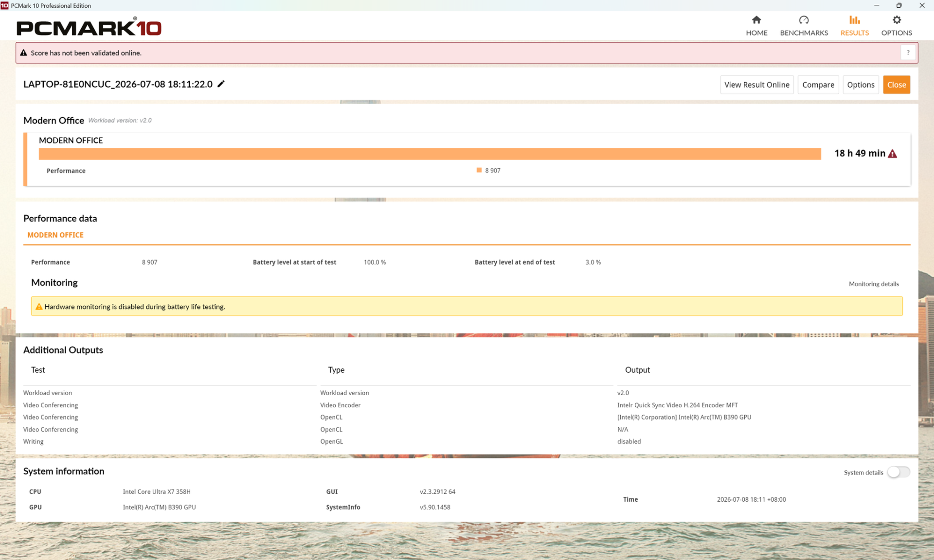
Task: Click the PCMark 10 logo
Action: (x=89, y=27)
